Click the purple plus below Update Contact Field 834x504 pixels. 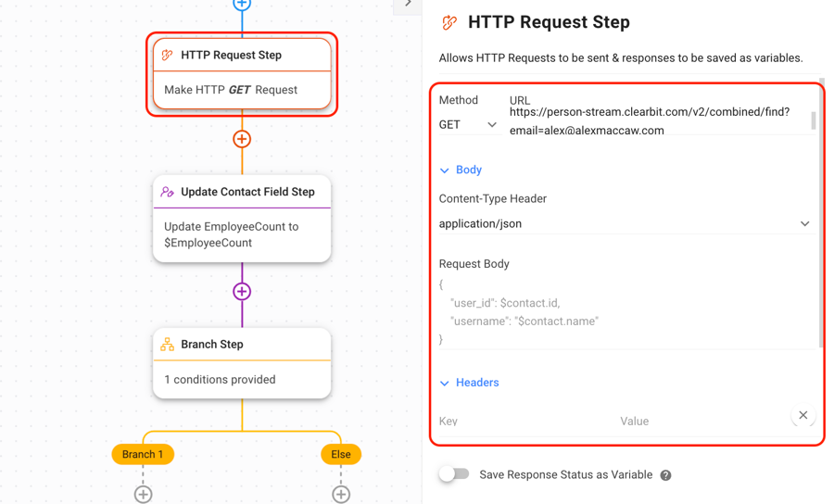(242, 292)
